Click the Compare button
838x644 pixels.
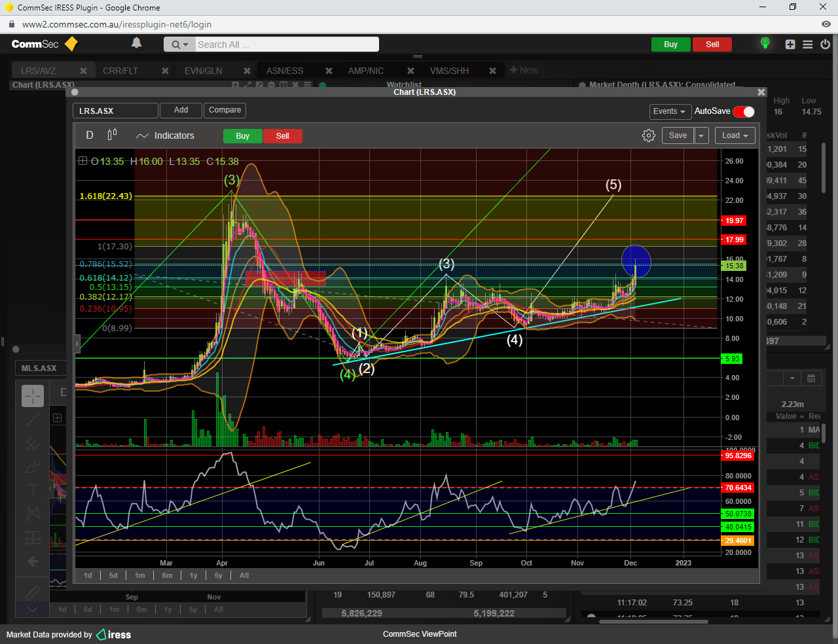point(225,110)
